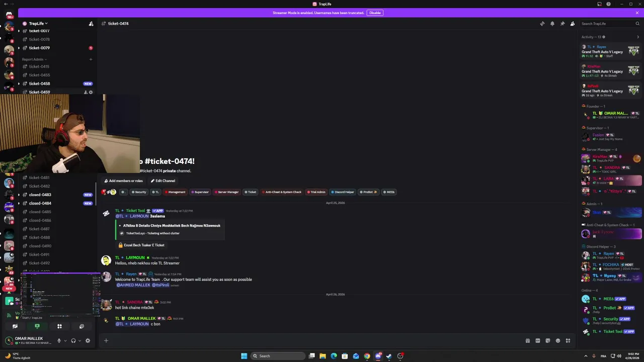The image size is (644, 362).
Task: Deafen headphones in user panel
Action: pos(73,341)
